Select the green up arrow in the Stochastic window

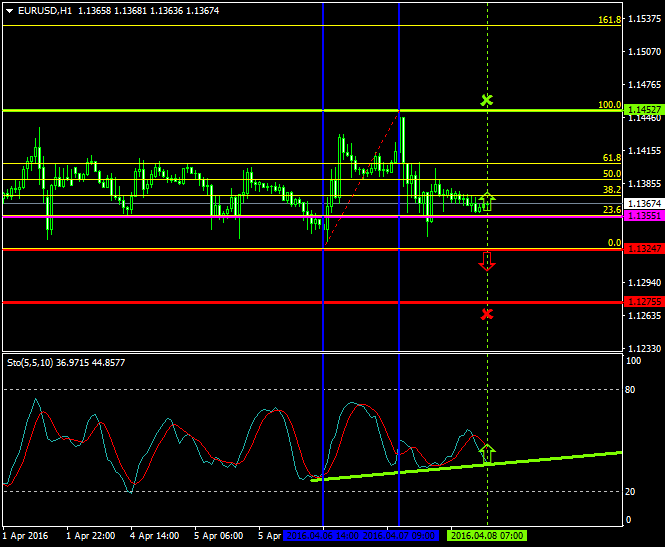tap(487, 453)
